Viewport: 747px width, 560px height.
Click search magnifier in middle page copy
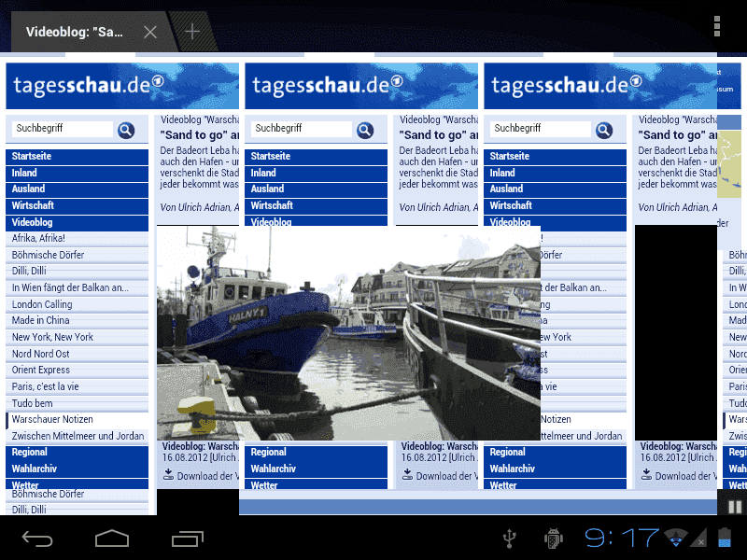click(x=365, y=130)
